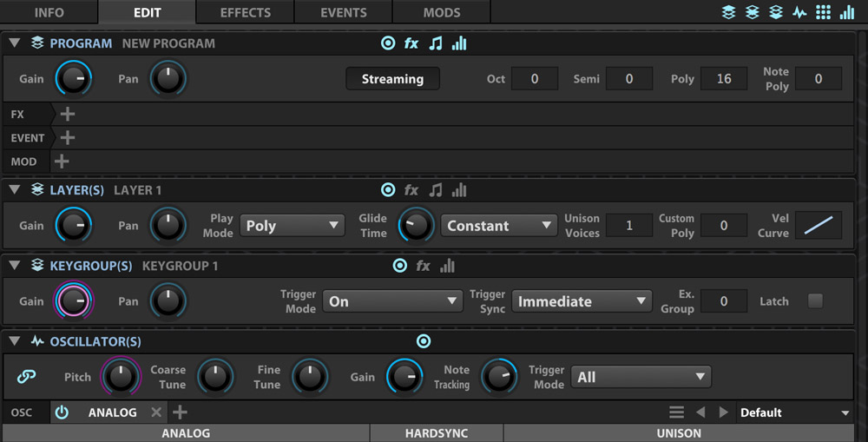Screen dimensions: 868x442
Task: Toggle the LAYER circle target icon
Action: 388,190
